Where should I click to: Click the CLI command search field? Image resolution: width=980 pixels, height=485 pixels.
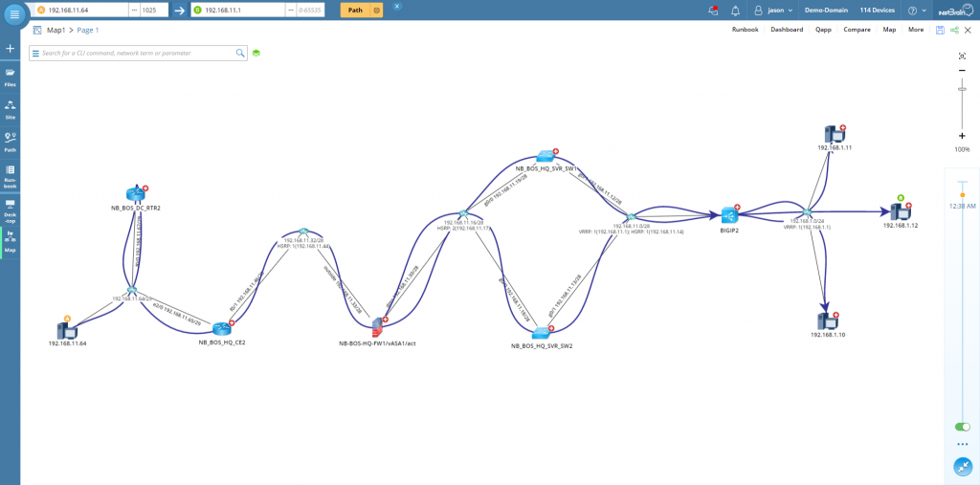pos(138,54)
